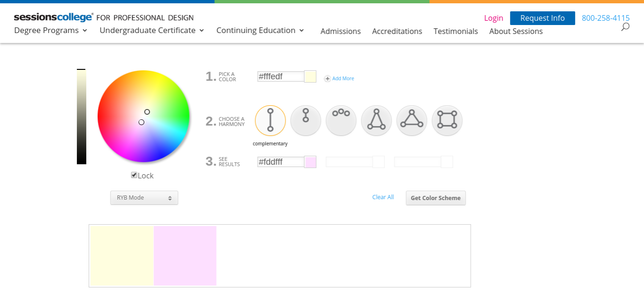Expand the Degree Programs menu
The height and width of the screenshot is (295, 644).
51,31
